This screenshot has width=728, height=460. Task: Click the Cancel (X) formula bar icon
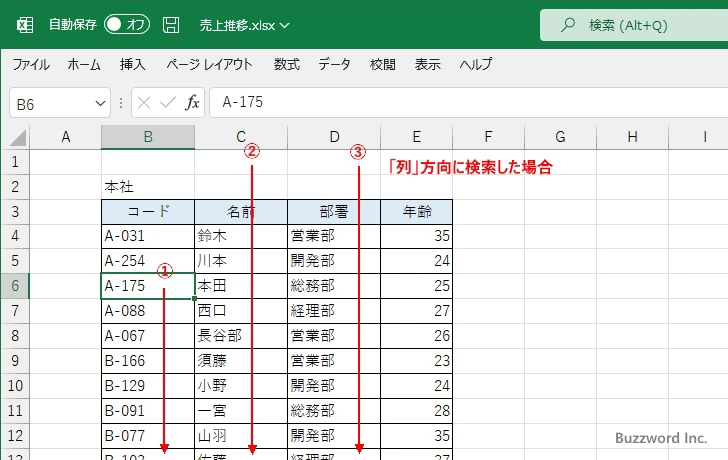pos(144,103)
